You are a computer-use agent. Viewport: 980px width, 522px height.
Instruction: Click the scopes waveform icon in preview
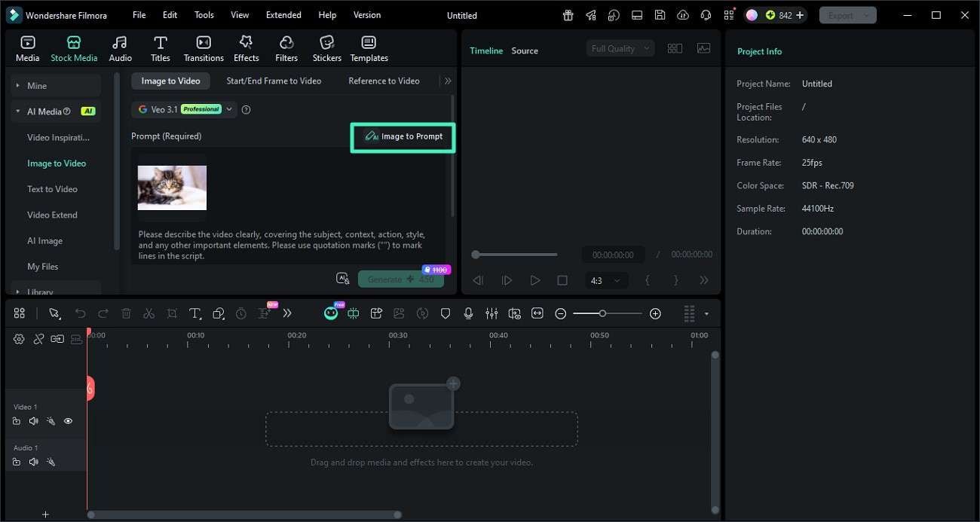(704, 48)
